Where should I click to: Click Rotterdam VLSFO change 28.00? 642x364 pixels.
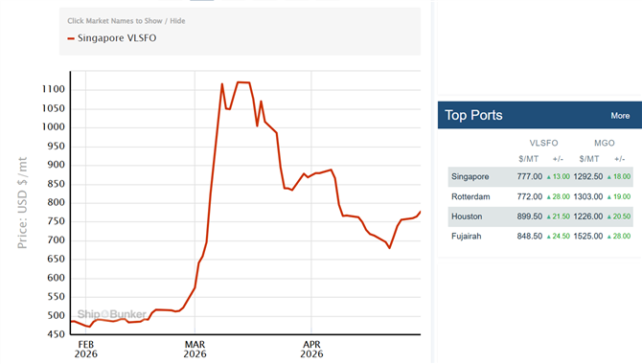(558, 196)
